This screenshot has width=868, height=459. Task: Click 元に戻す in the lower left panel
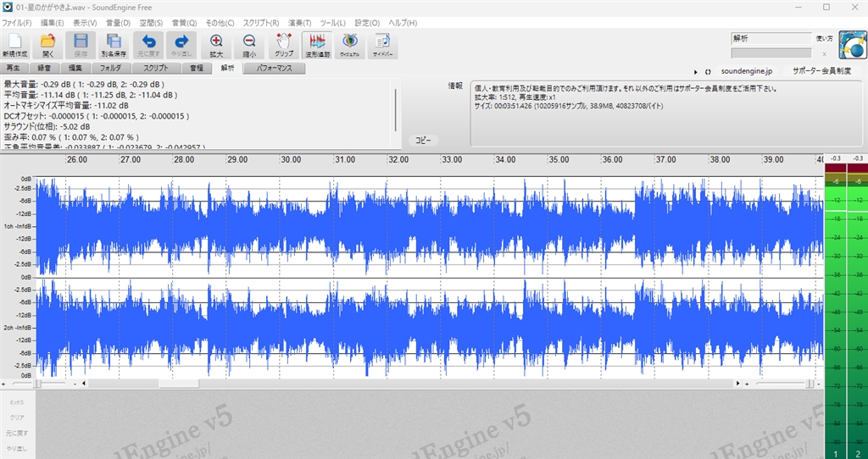pyautogui.click(x=17, y=433)
